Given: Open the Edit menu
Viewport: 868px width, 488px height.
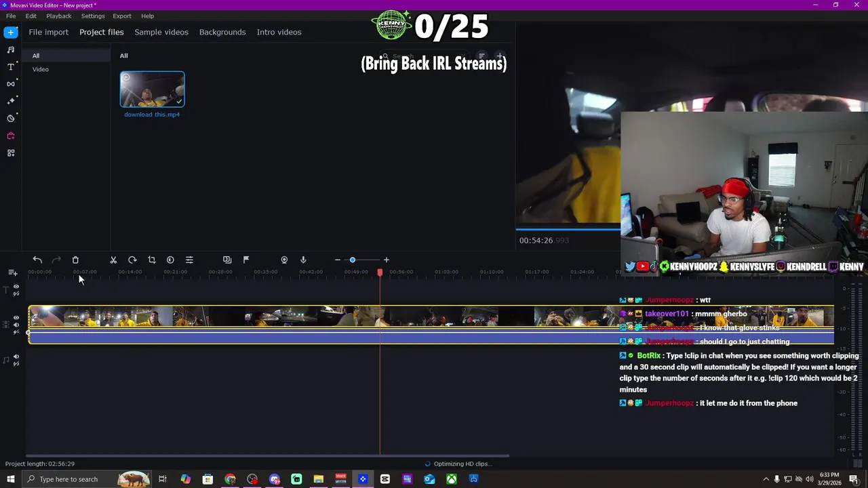Looking at the screenshot, I should click(x=31, y=16).
